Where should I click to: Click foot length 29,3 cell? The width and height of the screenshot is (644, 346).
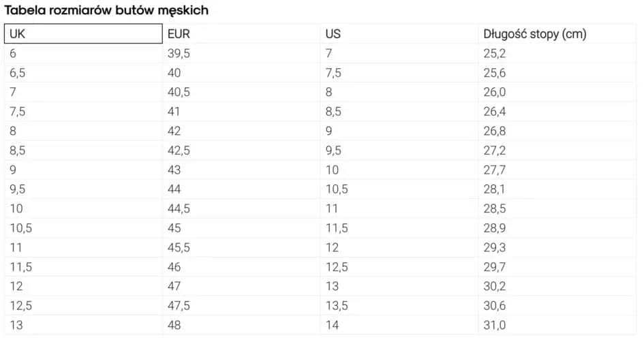click(557, 247)
